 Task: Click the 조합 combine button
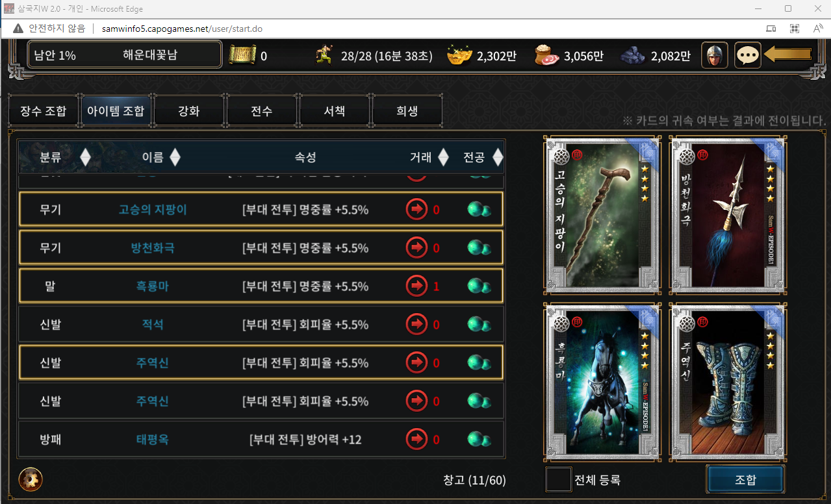745,480
